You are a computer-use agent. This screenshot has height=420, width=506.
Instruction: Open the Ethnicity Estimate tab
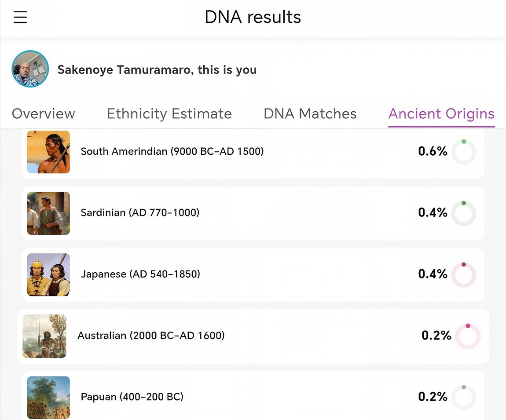(169, 113)
